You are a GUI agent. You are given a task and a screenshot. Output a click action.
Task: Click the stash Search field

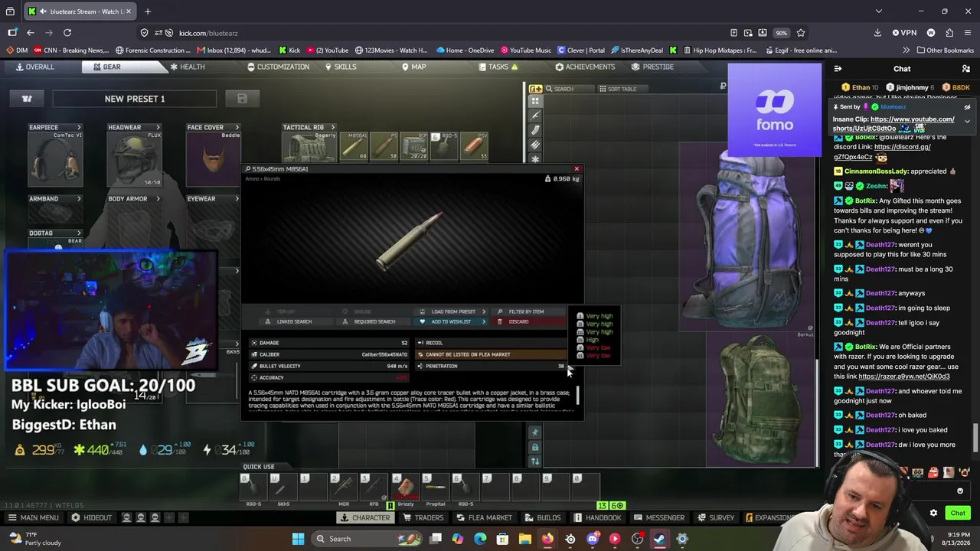click(x=568, y=89)
